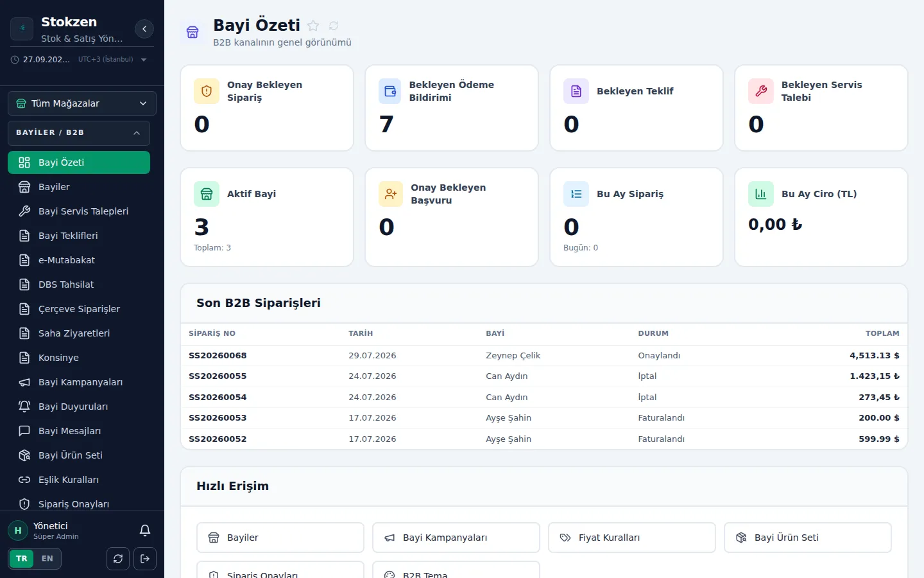Click the Bayiler quick access button
This screenshot has height=578, width=924.
click(x=280, y=538)
